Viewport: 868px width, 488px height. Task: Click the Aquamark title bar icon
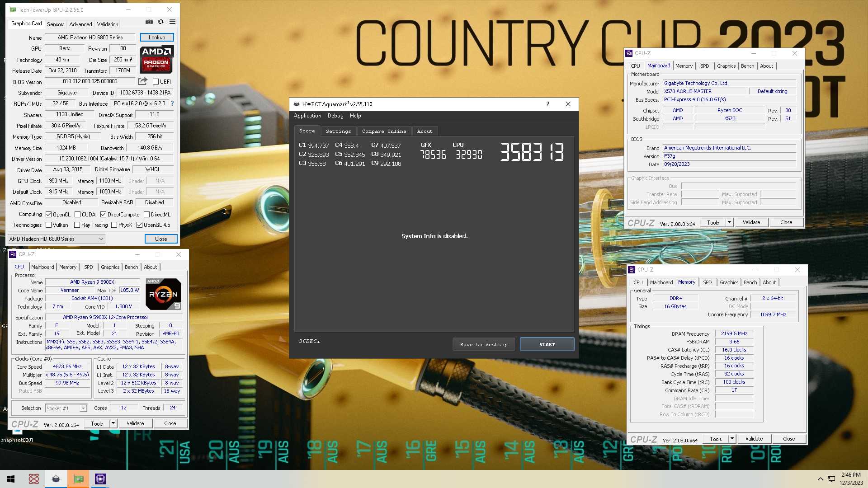point(297,104)
